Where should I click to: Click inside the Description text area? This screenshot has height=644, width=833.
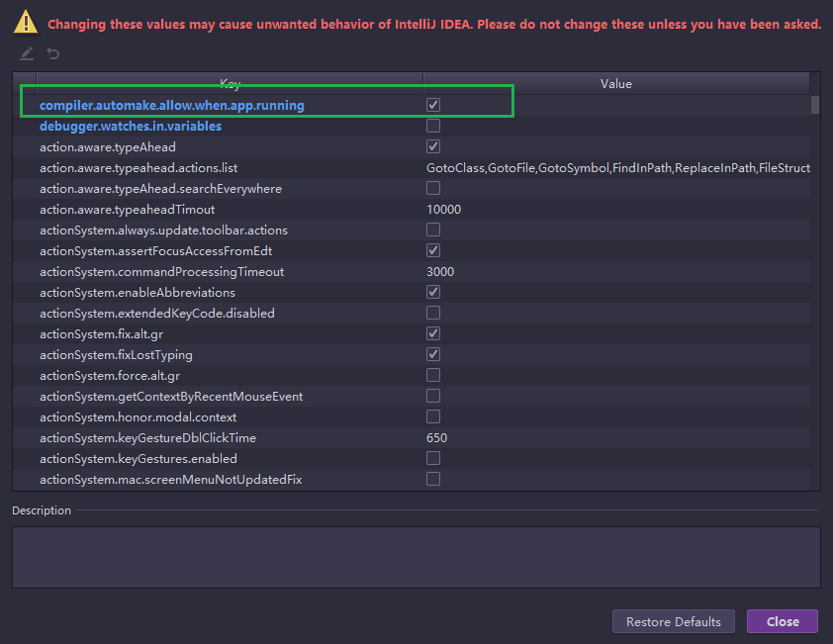tap(416, 557)
